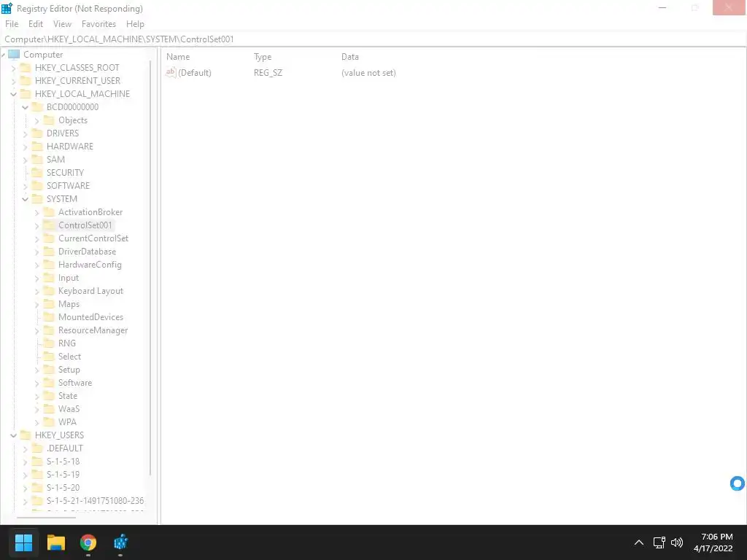Click the tree pane vertical scrollbar
The image size is (747, 560).
[150, 268]
